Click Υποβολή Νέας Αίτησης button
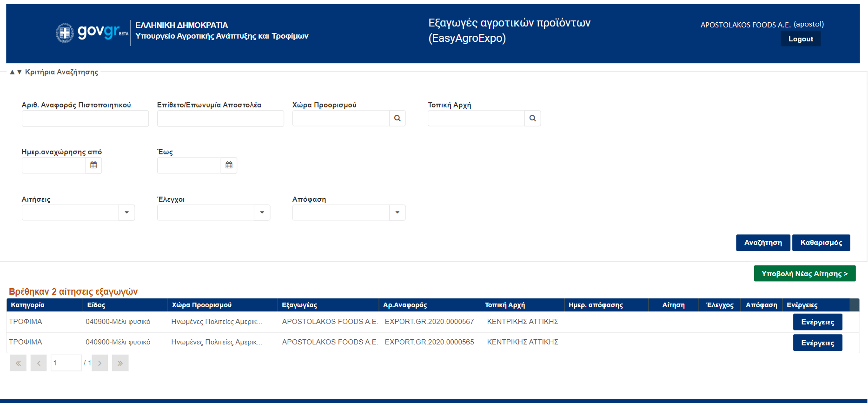 (x=805, y=273)
